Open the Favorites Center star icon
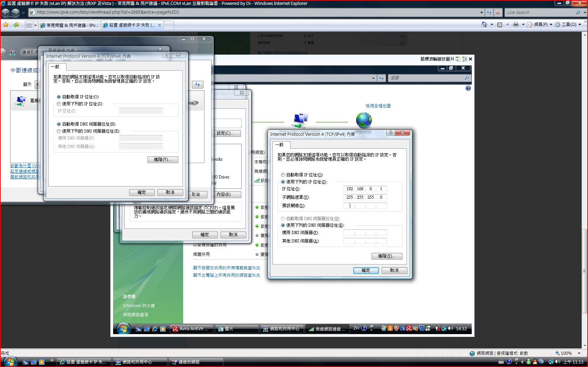 [x=6, y=25]
